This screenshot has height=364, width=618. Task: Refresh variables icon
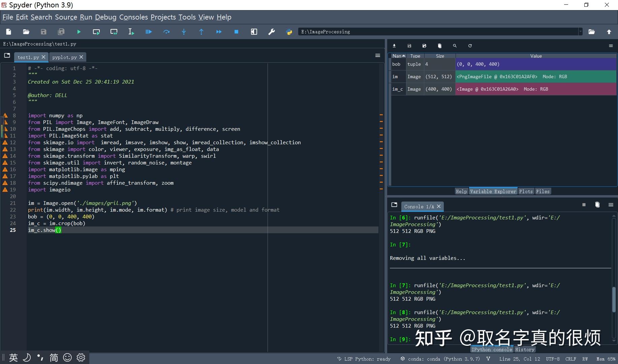(470, 46)
